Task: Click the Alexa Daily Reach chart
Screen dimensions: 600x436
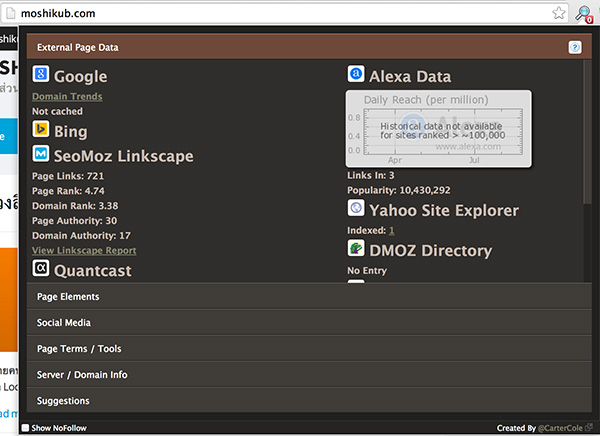Action: coord(439,129)
